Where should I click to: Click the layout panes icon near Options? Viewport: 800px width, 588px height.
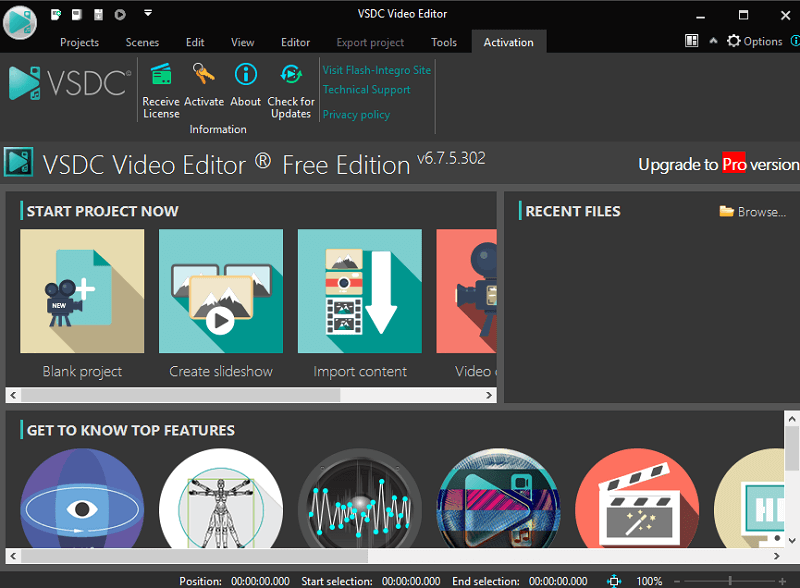point(691,41)
